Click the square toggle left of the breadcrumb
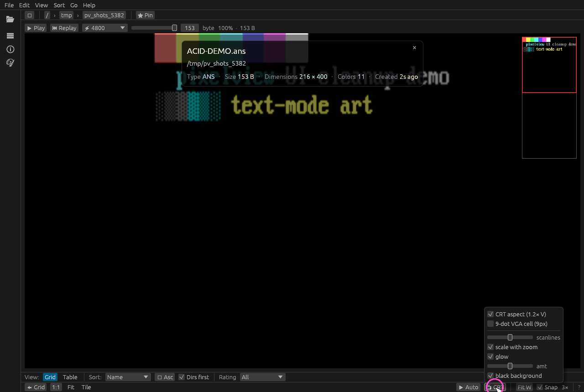 (30, 15)
